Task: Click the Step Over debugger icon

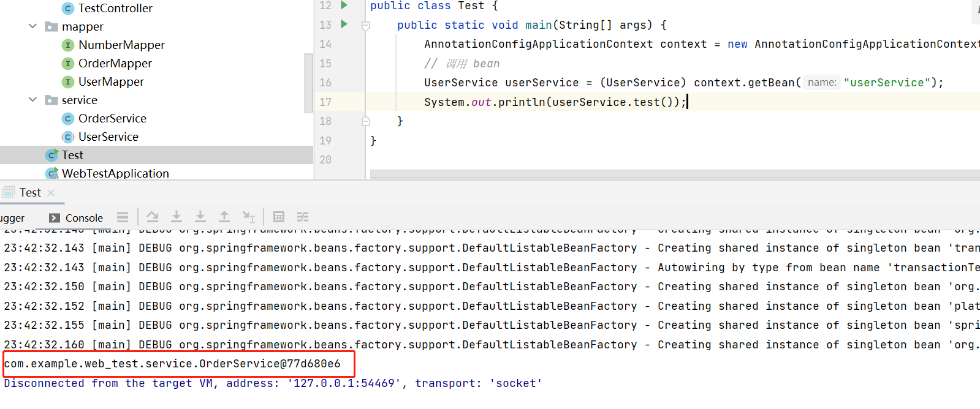Action: pos(153,217)
